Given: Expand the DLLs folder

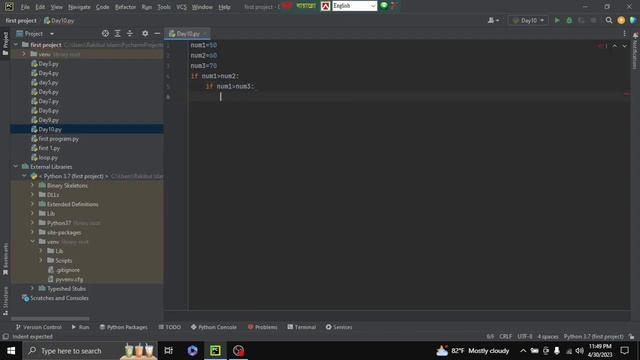Looking at the screenshot, I should [32, 195].
